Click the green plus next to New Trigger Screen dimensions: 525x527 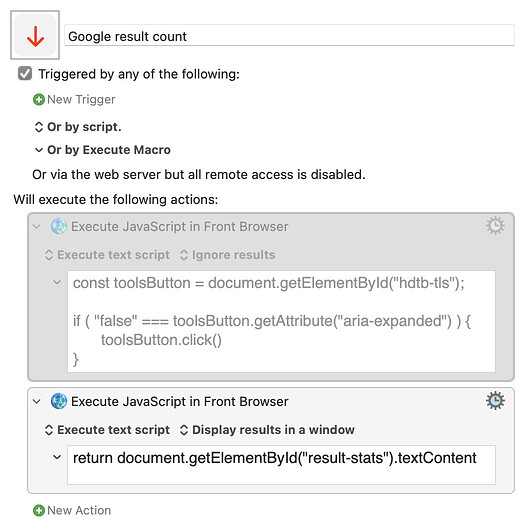39,99
